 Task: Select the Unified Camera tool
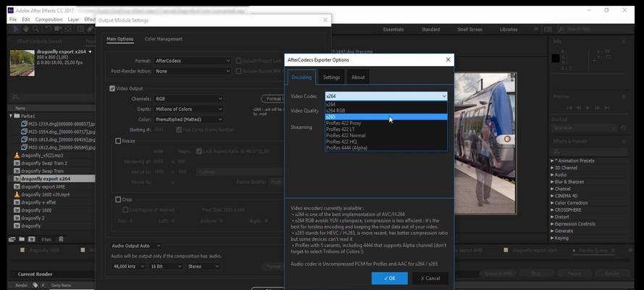pyautogui.click(x=59, y=29)
